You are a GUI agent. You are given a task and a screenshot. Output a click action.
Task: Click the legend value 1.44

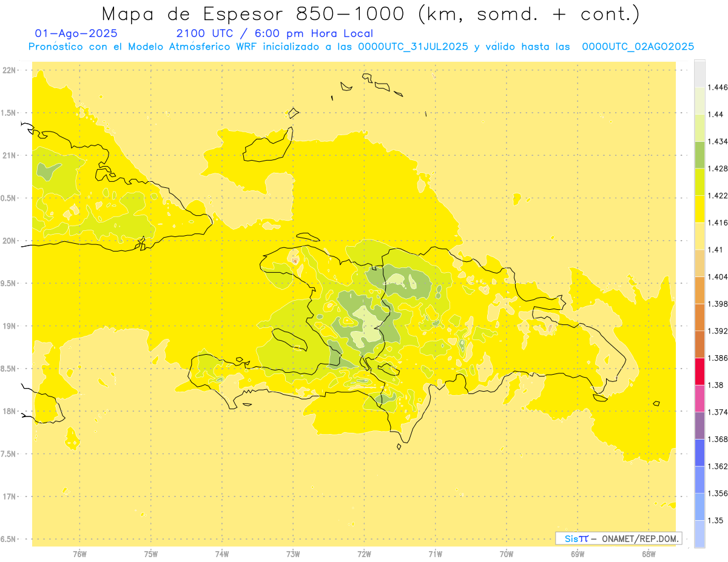715,115
